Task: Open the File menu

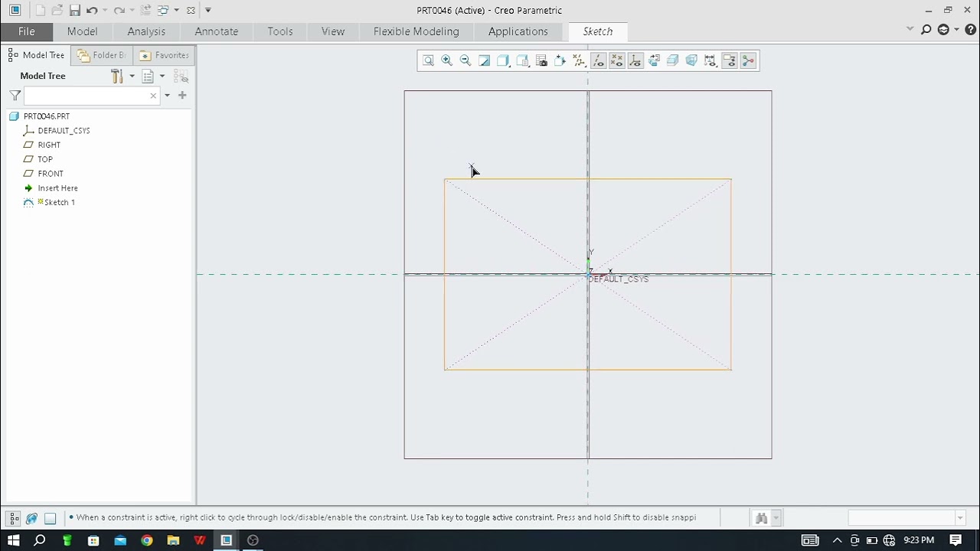Action: [x=27, y=31]
